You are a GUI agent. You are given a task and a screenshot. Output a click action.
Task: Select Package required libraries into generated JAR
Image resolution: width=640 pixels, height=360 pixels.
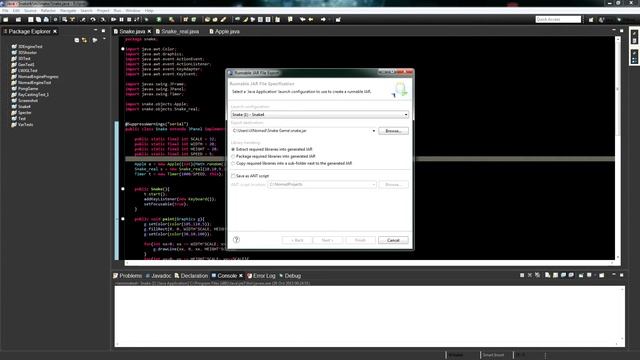click(273, 156)
